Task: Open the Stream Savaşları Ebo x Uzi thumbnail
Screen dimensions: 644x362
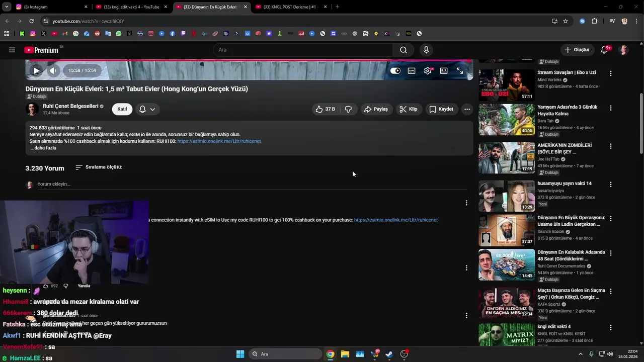Action: pos(507,85)
